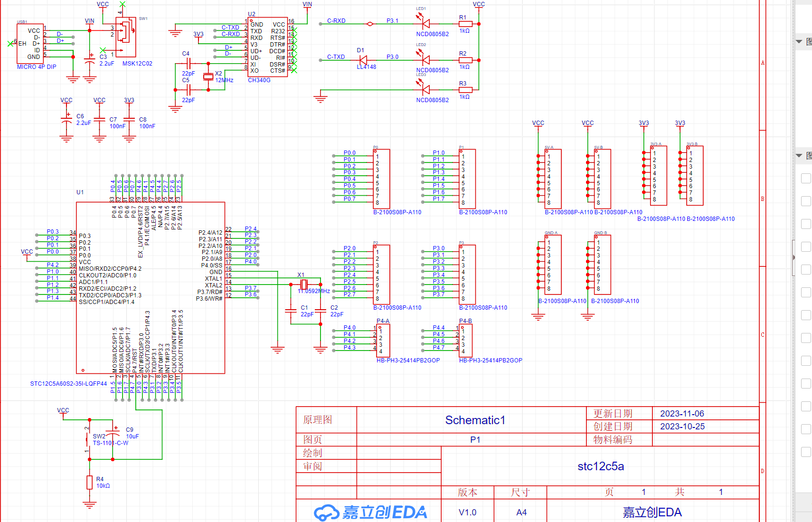812x522 pixels.
Task: Click the 嘉立创EDA company text in title block
Action: tap(652, 513)
